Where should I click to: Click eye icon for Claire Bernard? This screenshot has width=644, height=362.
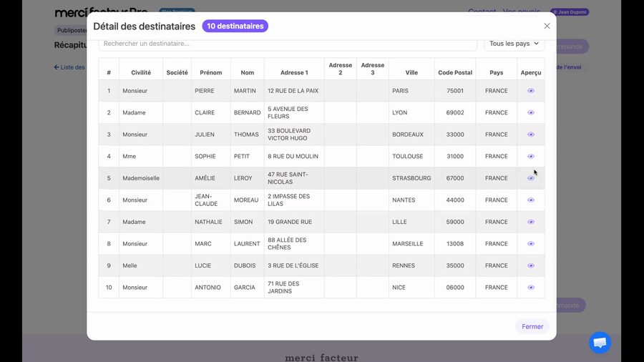pyautogui.click(x=531, y=113)
